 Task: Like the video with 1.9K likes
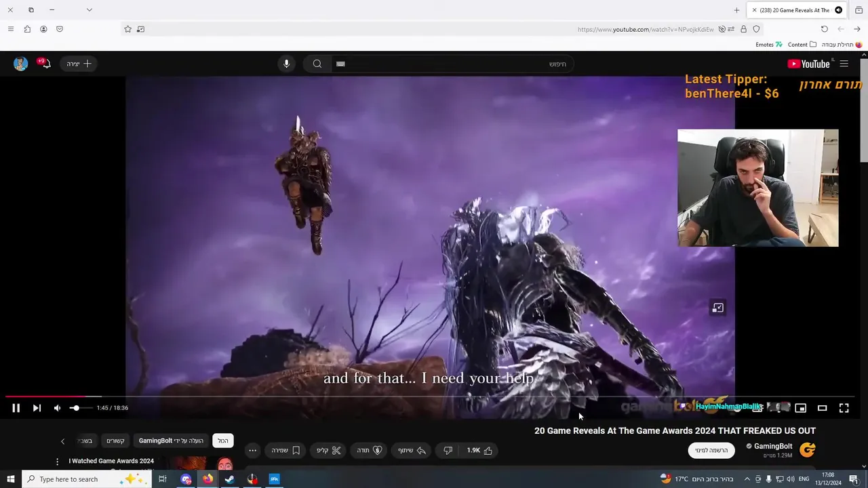click(x=480, y=450)
